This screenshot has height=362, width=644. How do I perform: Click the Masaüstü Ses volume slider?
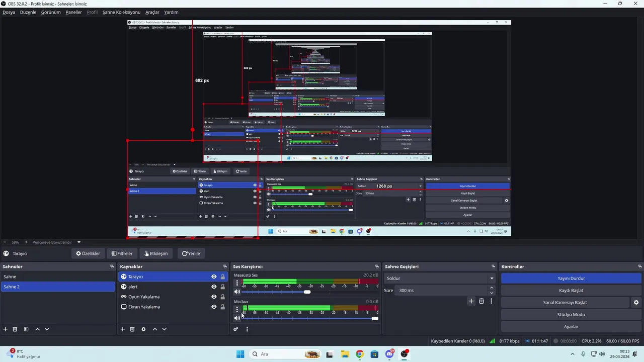[310, 292]
